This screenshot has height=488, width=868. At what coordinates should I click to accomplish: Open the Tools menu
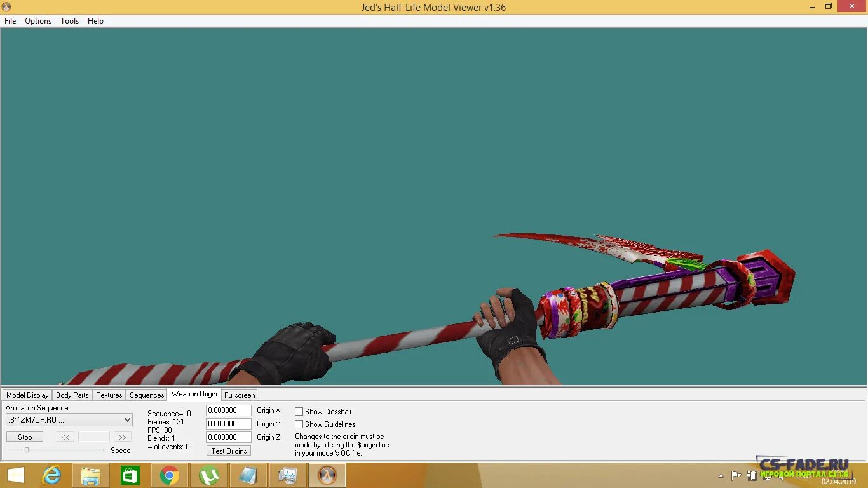pyautogui.click(x=69, y=21)
